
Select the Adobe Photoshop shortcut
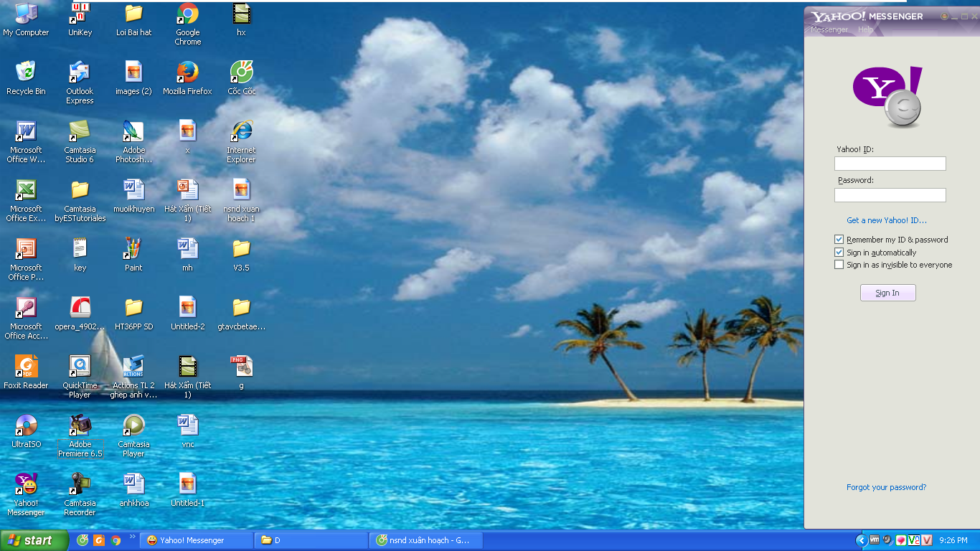click(x=133, y=142)
